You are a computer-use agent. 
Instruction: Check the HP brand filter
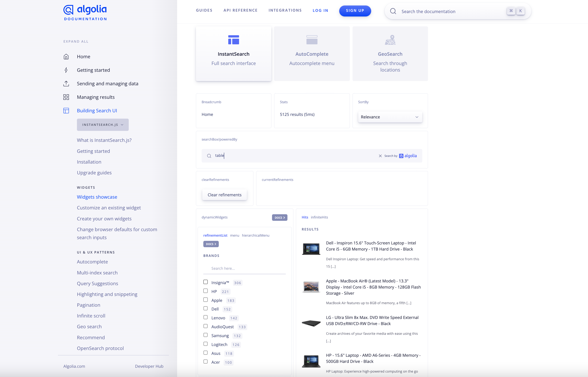(x=205, y=291)
